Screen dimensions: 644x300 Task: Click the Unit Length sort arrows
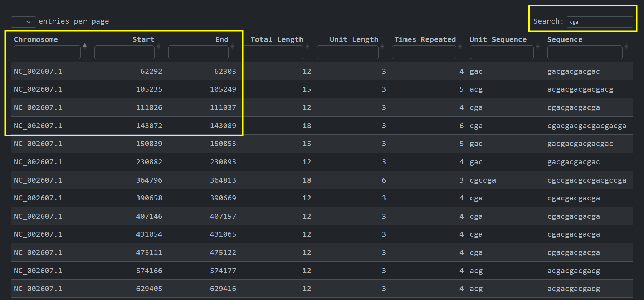point(382,46)
